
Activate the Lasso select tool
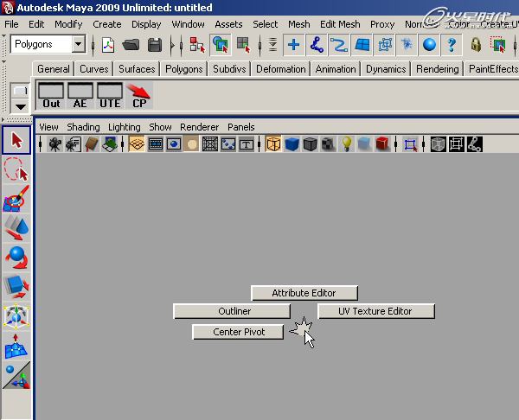[16, 170]
